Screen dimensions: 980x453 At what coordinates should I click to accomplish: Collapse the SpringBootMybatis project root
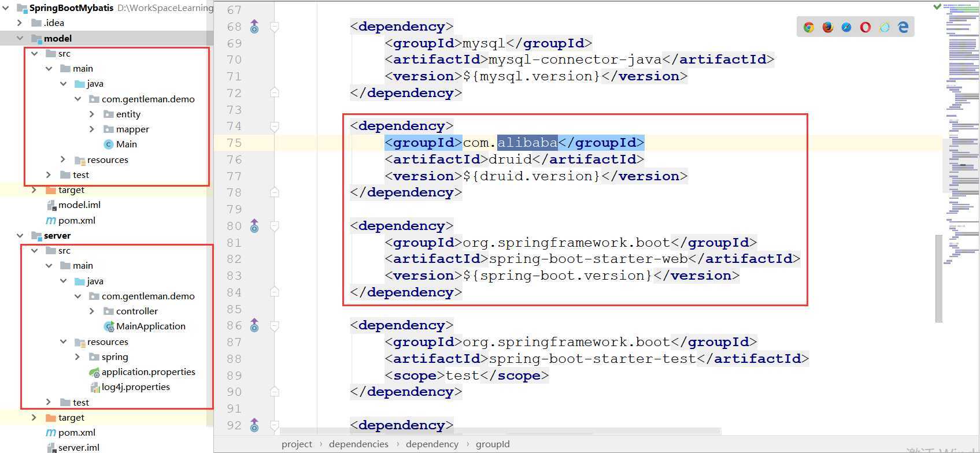6,8
